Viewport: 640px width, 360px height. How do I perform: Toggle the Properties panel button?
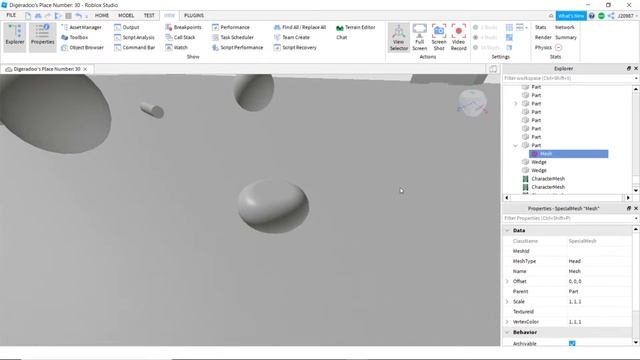coord(42,37)
